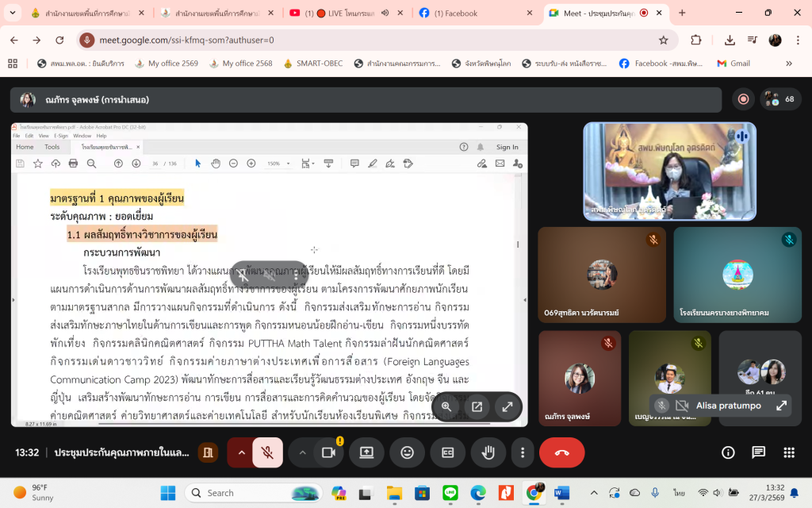Screen dimensions: 812x508
Task: Click the taskbar Search box
Action: pos(254,493)
